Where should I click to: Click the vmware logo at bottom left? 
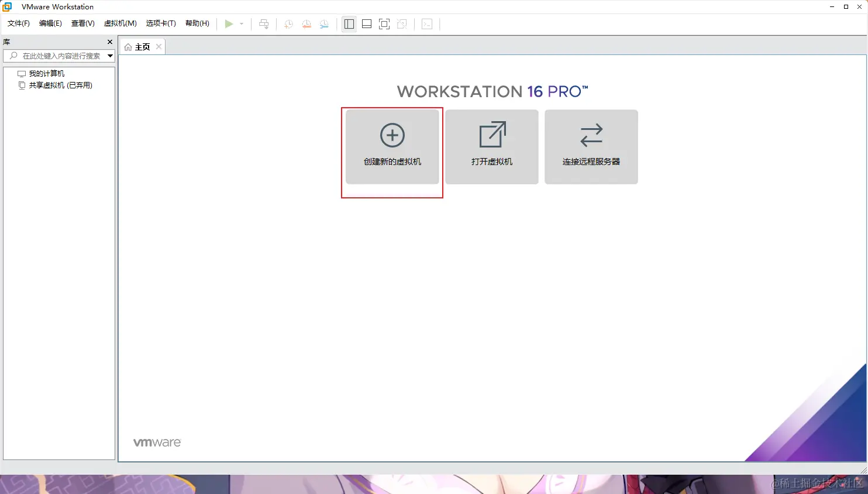point(157,442)
